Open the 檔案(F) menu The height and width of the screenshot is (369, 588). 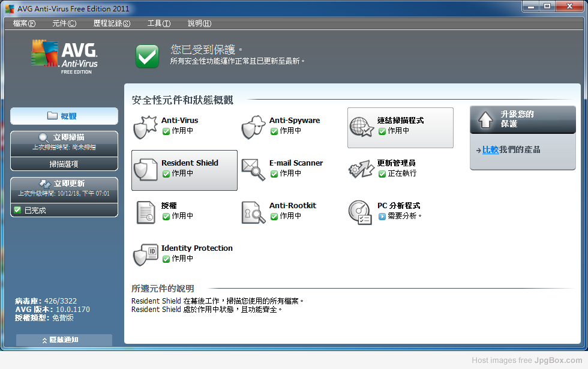coord(24,23)
